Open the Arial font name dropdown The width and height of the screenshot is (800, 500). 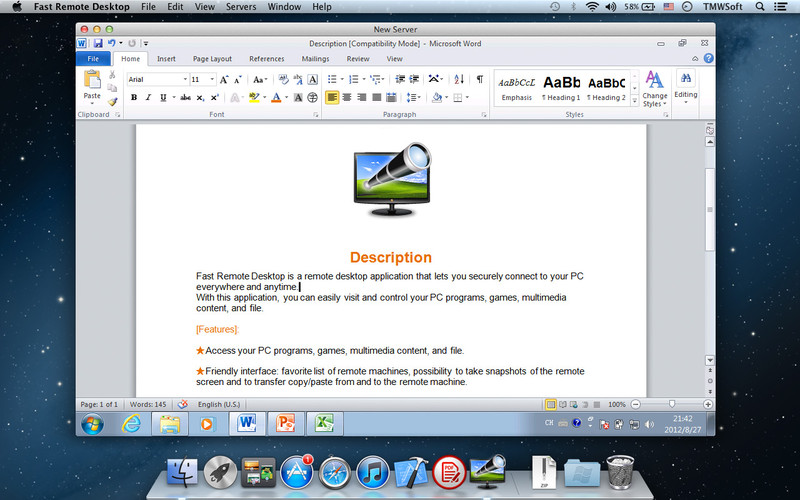[x=185, y=80]
